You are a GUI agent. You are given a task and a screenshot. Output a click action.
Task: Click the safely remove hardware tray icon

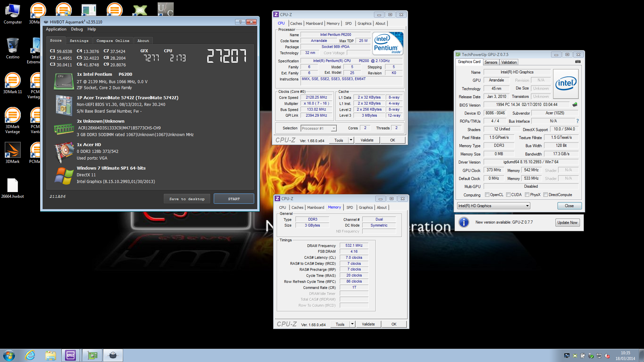[591, 356]
